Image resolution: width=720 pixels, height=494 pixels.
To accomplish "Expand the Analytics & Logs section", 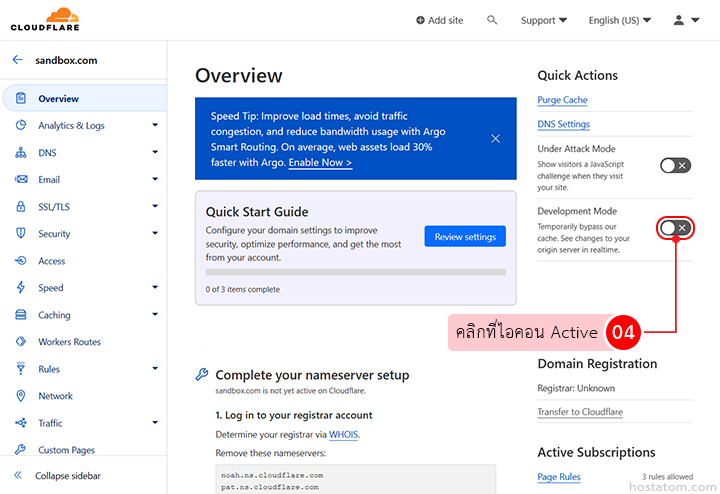I will tap(155, 126).
